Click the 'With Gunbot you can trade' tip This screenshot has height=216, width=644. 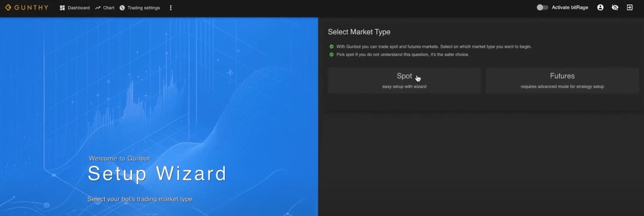pyautogui.click(x=434, y=46)
